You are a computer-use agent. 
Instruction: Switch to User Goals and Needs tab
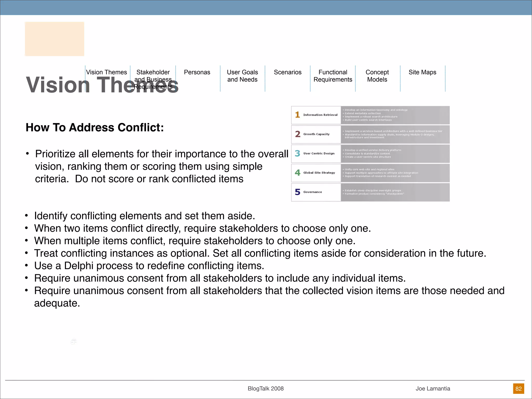point(242,76)
